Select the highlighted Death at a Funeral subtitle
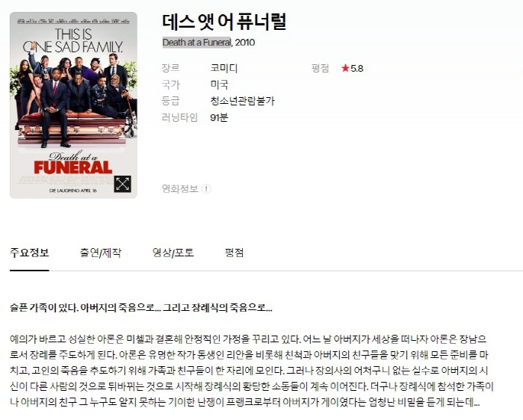The height and width of the screenshot is (420, 523). 196,43
